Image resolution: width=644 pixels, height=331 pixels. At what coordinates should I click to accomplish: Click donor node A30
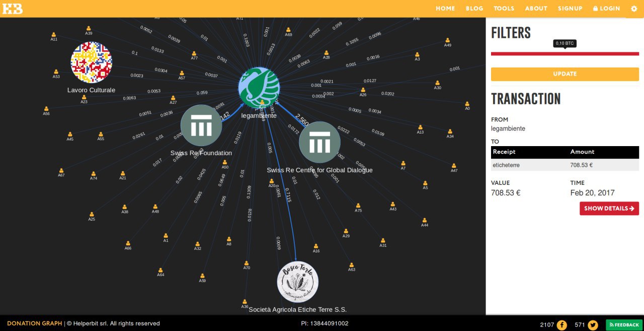coord(437,83)
